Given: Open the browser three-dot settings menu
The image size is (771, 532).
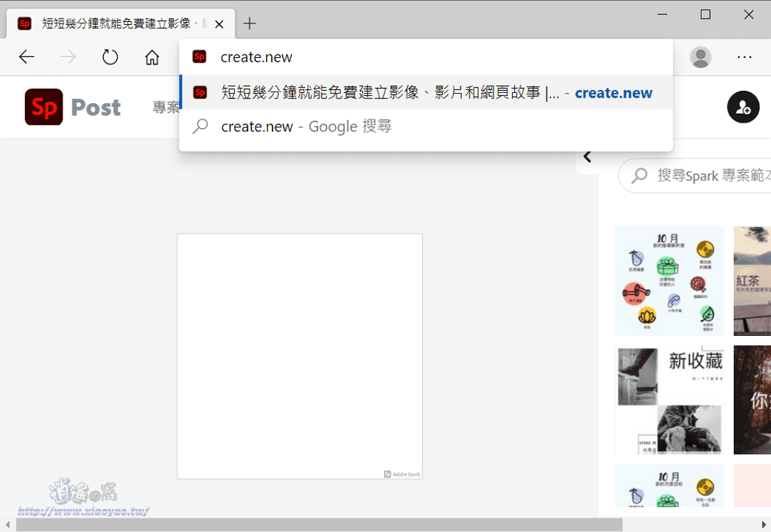Looking at the screenshot, I should (x=744, y=57).
